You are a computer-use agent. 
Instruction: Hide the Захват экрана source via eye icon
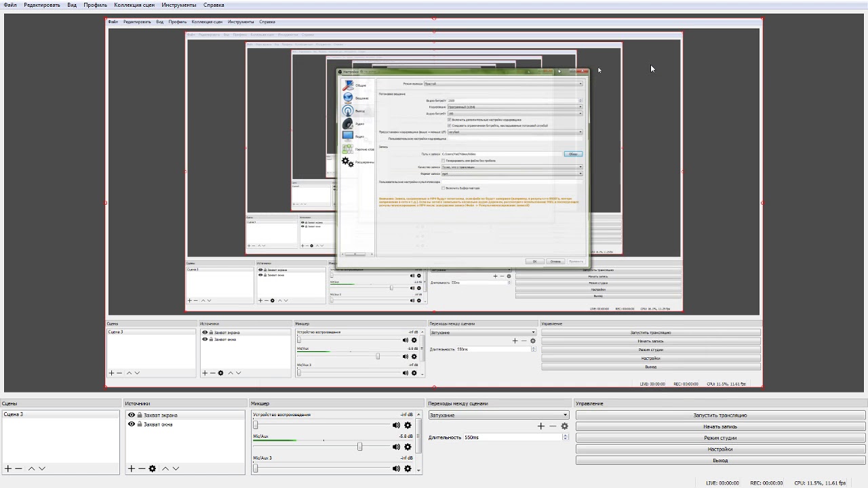click(132, 415)
